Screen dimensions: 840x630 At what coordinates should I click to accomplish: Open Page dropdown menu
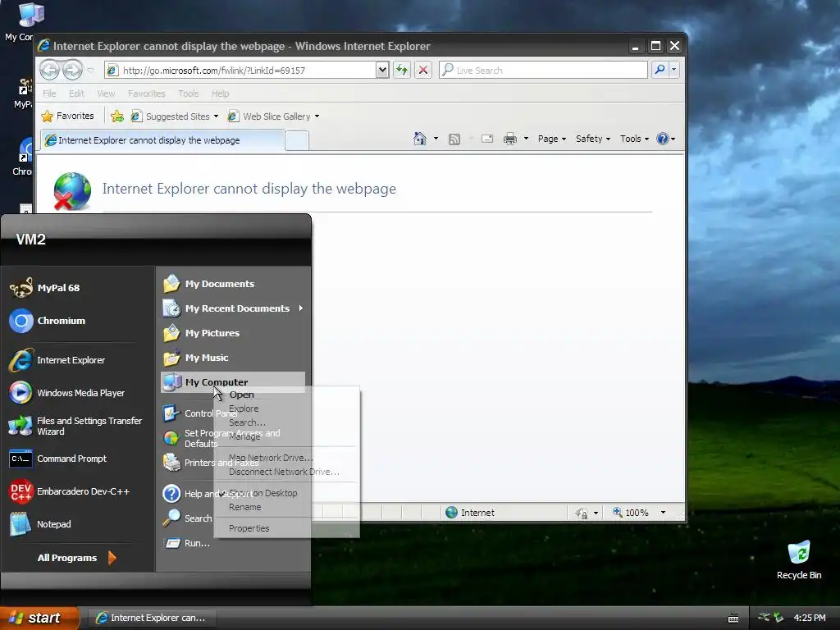552,139
